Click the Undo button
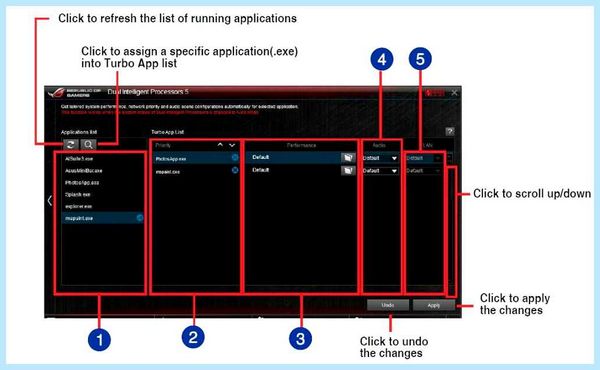This screenshot has width=600, height=370. tap(388, 305)
